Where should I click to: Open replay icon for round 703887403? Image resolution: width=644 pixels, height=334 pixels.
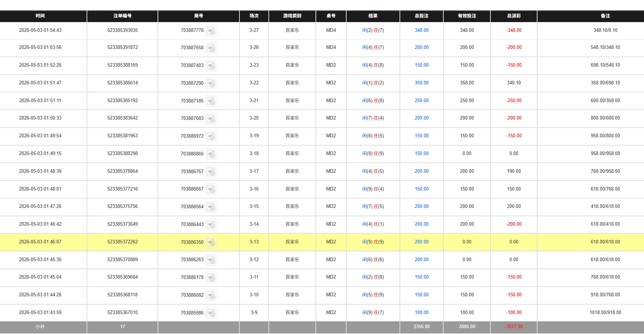coord(211,66)
